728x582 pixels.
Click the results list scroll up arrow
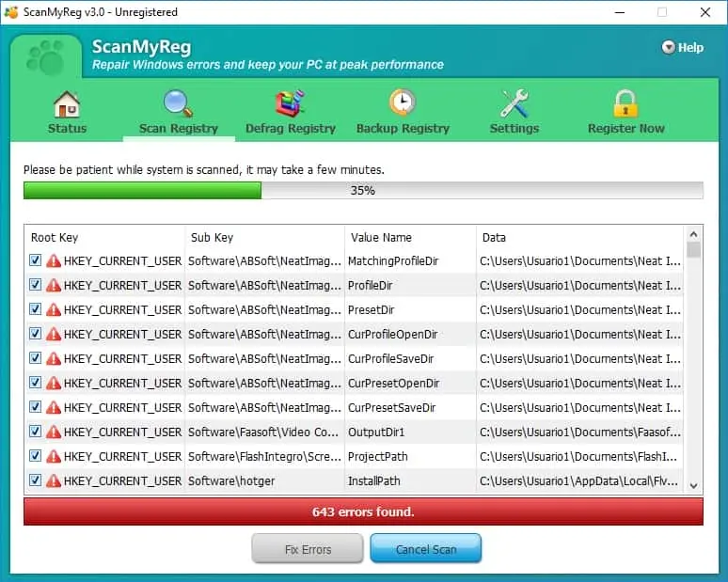(x=693, y=234)
